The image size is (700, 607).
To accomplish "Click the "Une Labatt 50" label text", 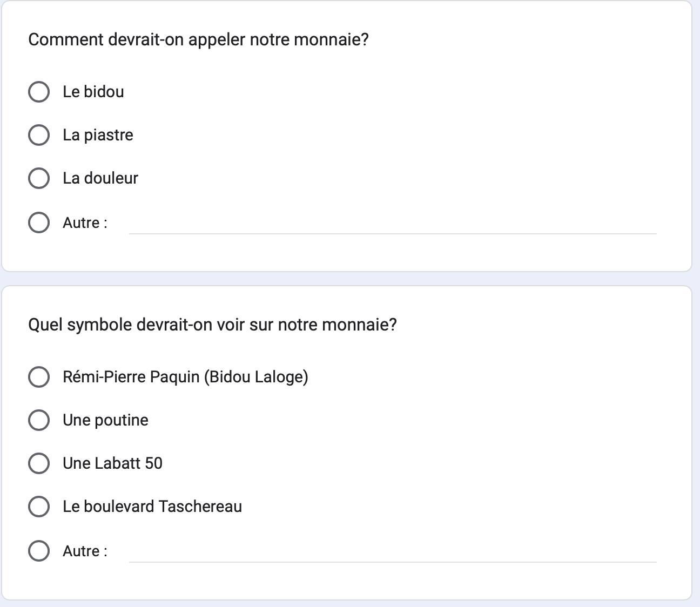I will (x=112, y=463).
